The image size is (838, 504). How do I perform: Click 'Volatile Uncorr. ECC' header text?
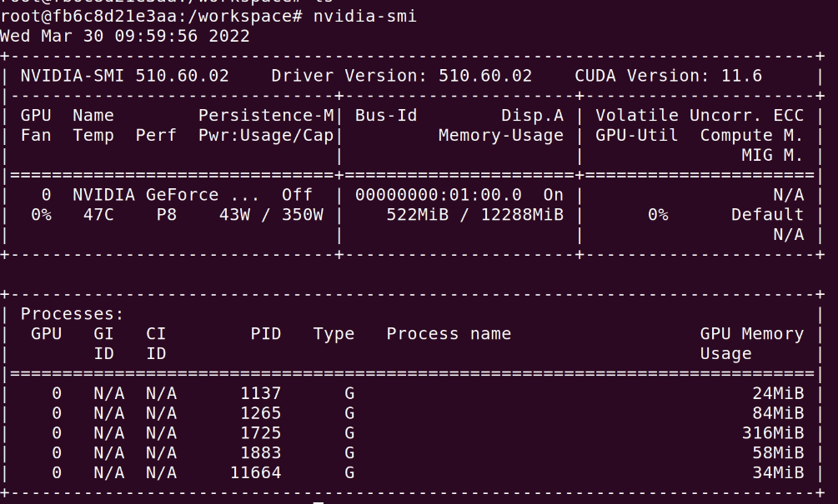(x=700, y=115)
